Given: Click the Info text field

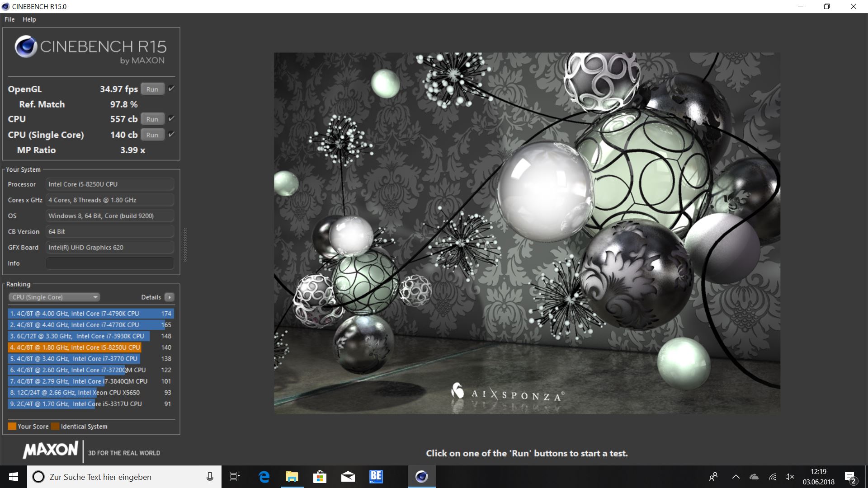Looking at the screenshot, I should [x=110, y=263].
